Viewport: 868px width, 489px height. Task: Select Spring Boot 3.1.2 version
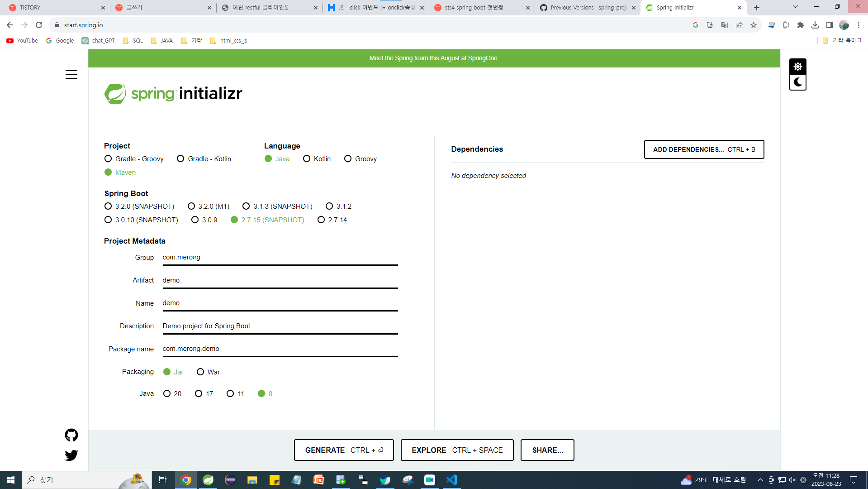(339, 206)
